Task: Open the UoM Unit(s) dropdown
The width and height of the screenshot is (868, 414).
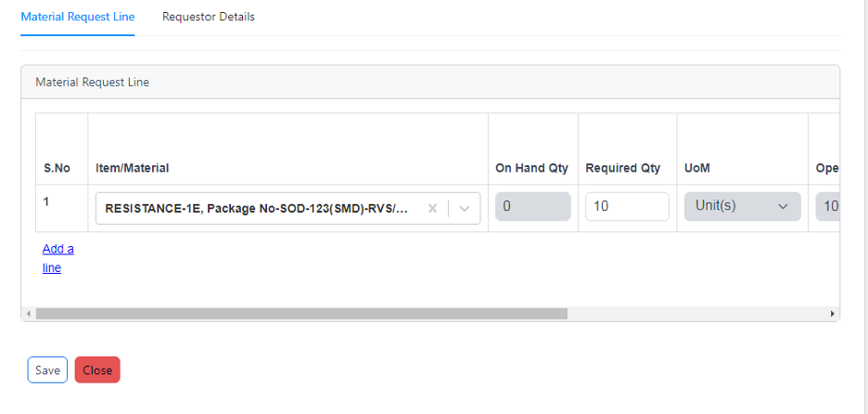Action: pyautogui.click(x=742, y=206)
